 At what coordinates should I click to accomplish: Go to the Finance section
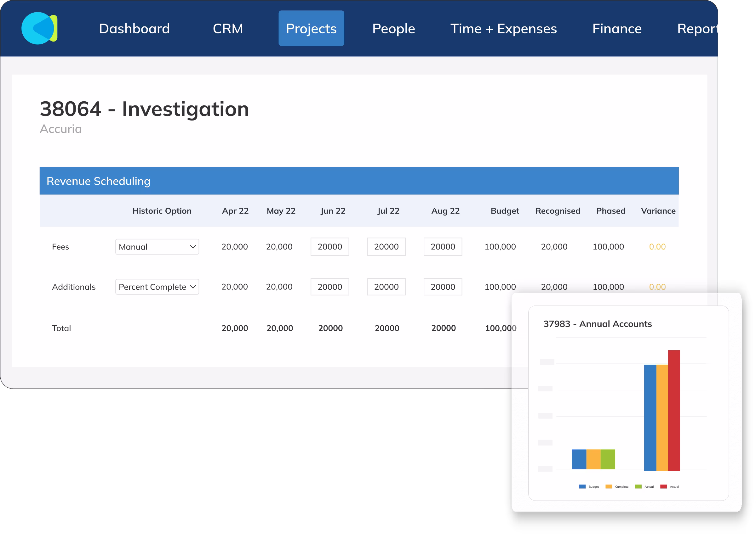617,28
